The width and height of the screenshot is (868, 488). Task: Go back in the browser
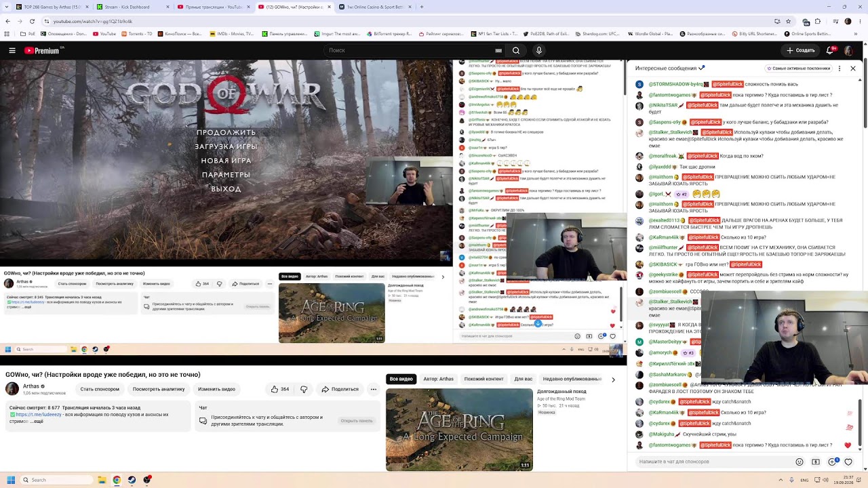click(8, 21)
